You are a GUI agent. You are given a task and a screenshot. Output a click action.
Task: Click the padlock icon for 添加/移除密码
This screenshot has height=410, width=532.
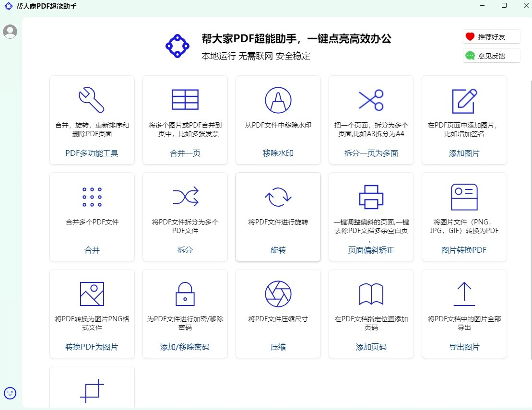pos(185,293)
